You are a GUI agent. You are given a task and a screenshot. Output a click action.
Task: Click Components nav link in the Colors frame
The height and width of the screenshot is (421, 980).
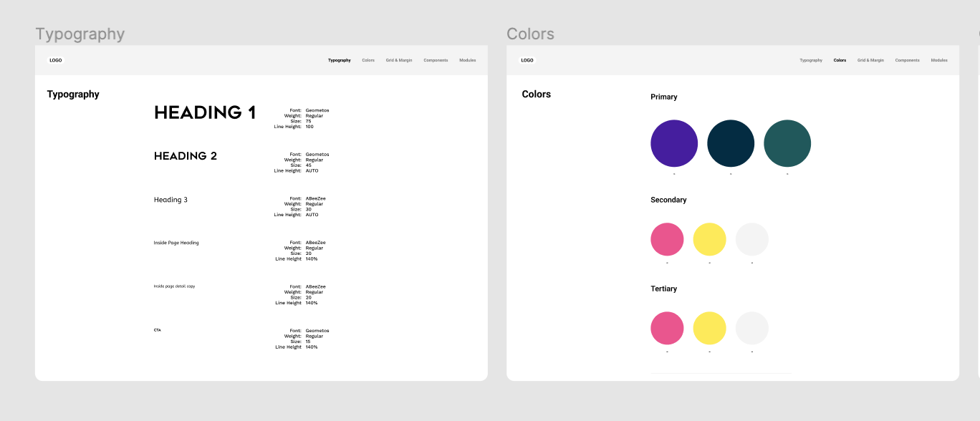[907, 60]
